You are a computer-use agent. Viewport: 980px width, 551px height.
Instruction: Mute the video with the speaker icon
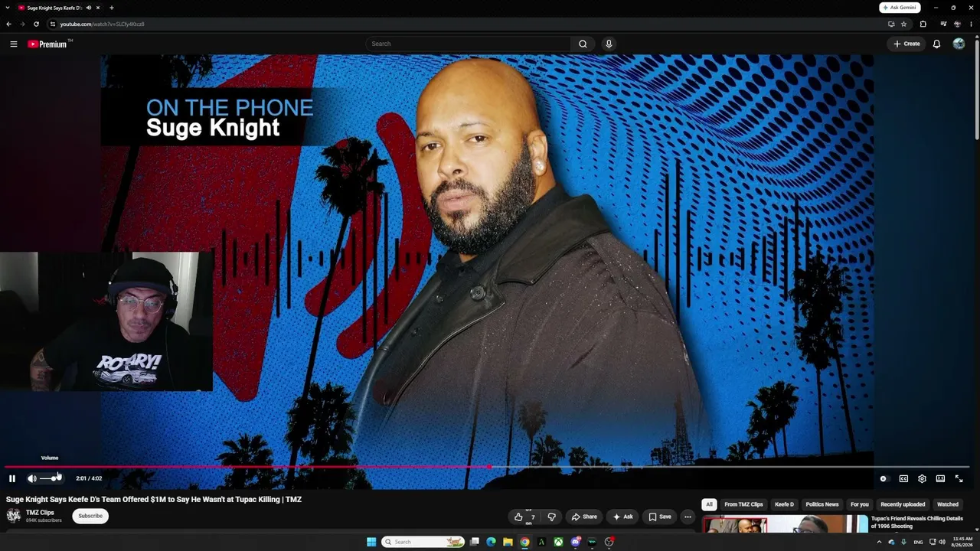click(31, 478)
